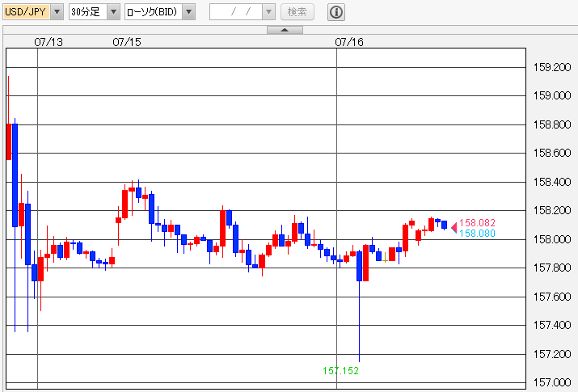Image resolution: width=578 pixels, height=392 pixels.
Task: Click the 158.600 price axis label
Action: (x=552, y=153)
